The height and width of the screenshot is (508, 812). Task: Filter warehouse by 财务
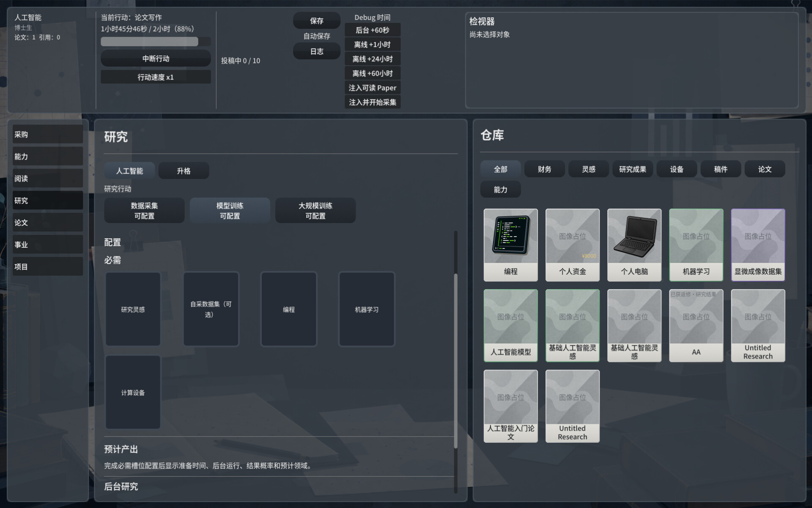coord(544,169)
